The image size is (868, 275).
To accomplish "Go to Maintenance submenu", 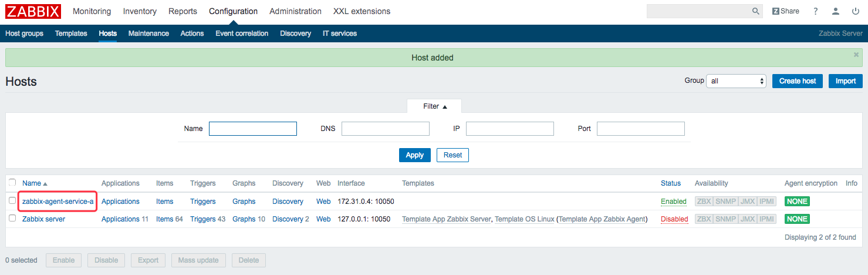I will 148,33.
